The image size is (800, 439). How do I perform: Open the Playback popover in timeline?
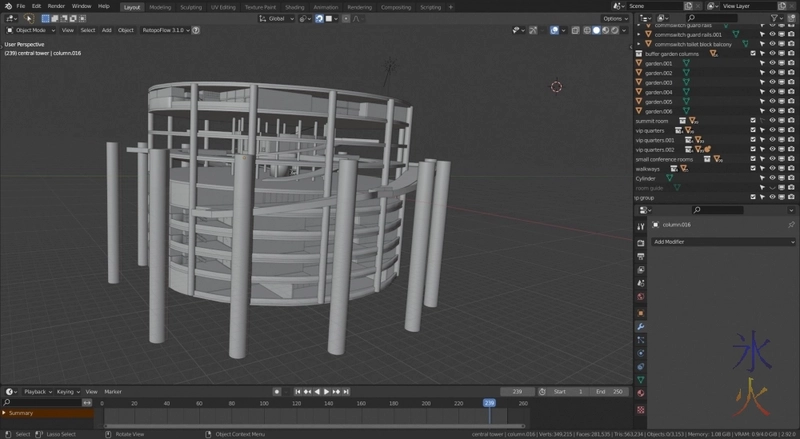click(x=36, y=391)
